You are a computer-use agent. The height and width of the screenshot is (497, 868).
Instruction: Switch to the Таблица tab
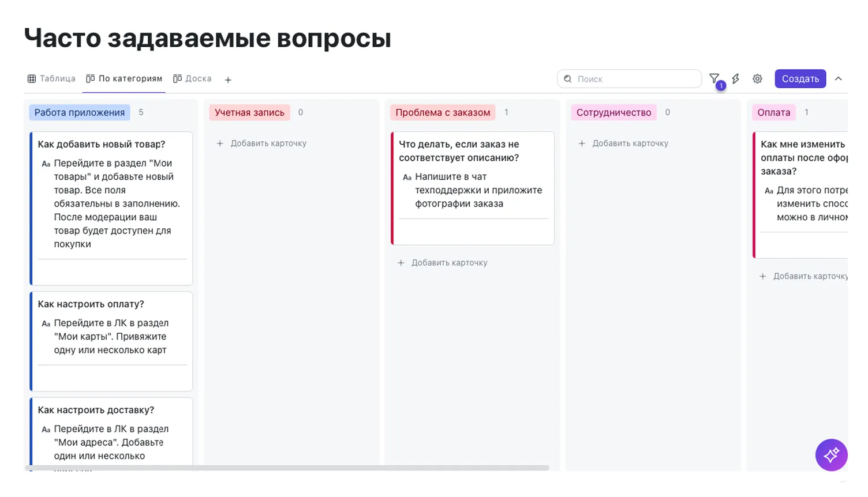[x=51, y=79]
